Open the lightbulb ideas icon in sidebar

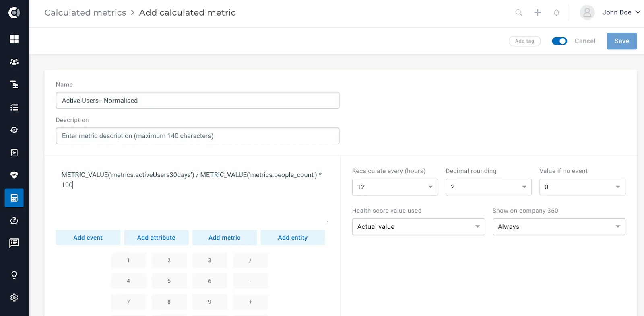(14, 275)
